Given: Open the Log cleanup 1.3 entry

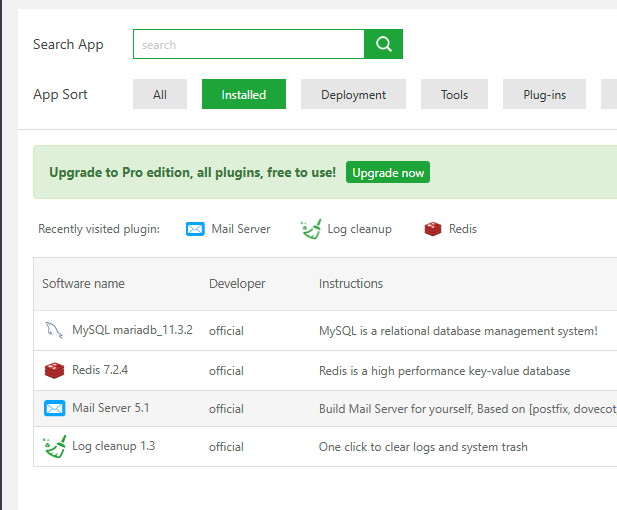Looking at the screenshot, I should point(113,446).
